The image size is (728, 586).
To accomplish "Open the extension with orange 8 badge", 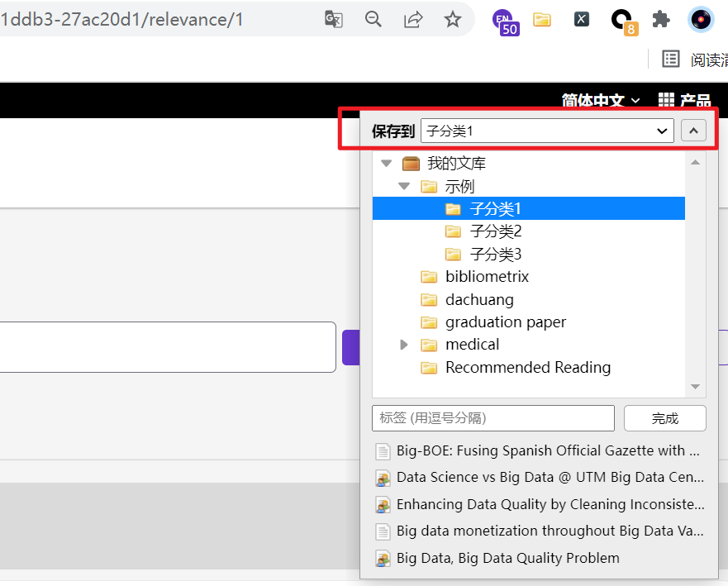I will (x=624, y=21).
